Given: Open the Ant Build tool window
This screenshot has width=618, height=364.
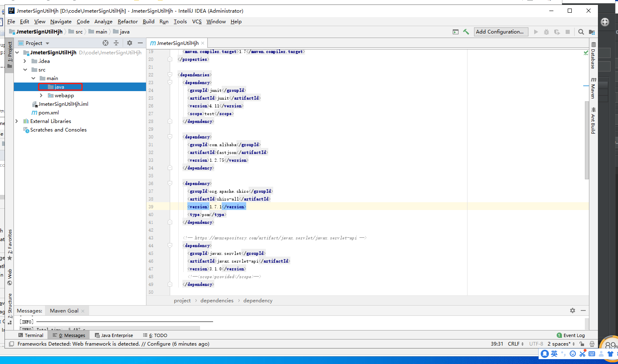Looking at the screenshot, I should click(593, 121).
